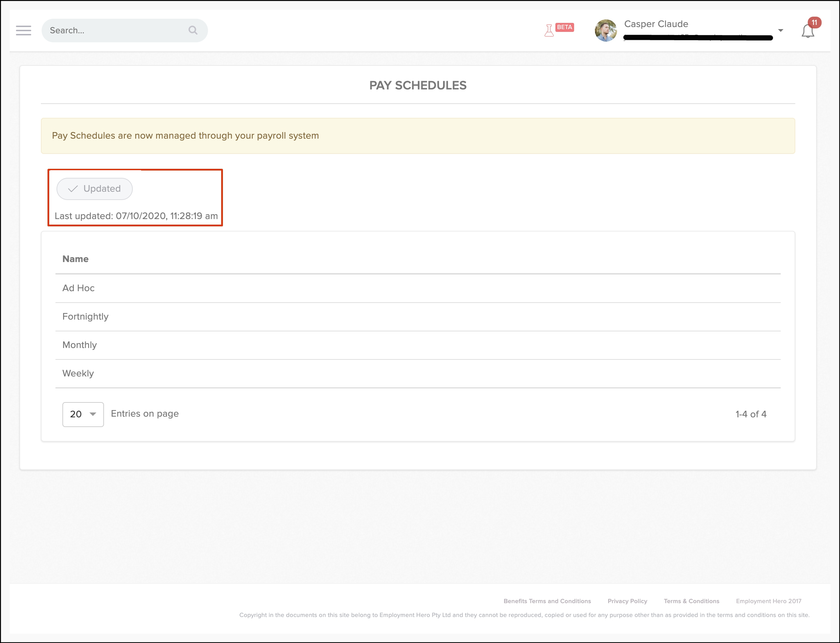Click the red notification count badge

coord(814,23)
